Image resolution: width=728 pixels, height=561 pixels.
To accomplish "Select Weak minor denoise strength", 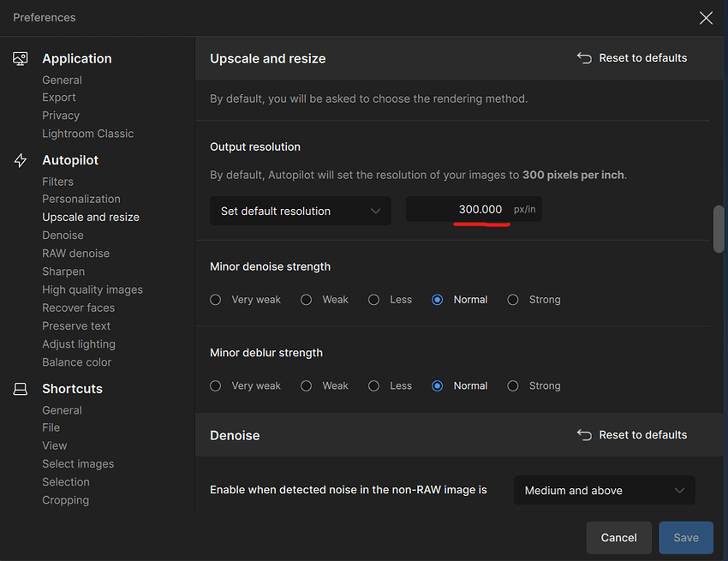I will (x=306, y=300).
